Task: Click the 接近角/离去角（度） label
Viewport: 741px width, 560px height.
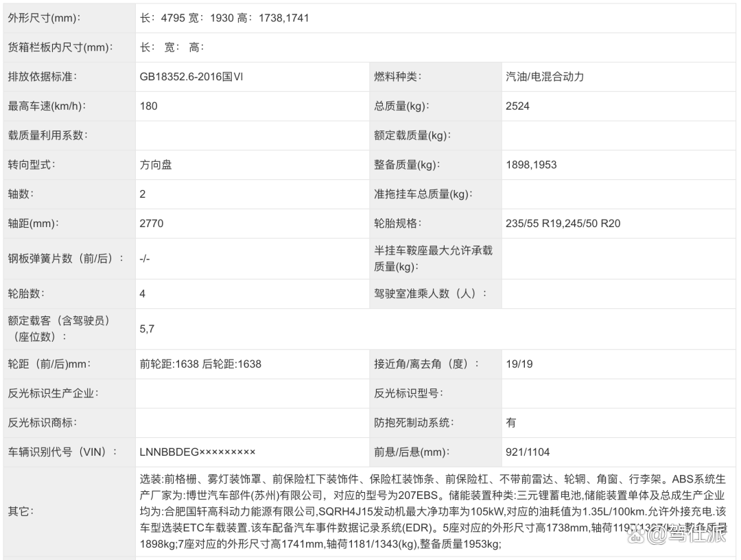Action: pos(426,364)
